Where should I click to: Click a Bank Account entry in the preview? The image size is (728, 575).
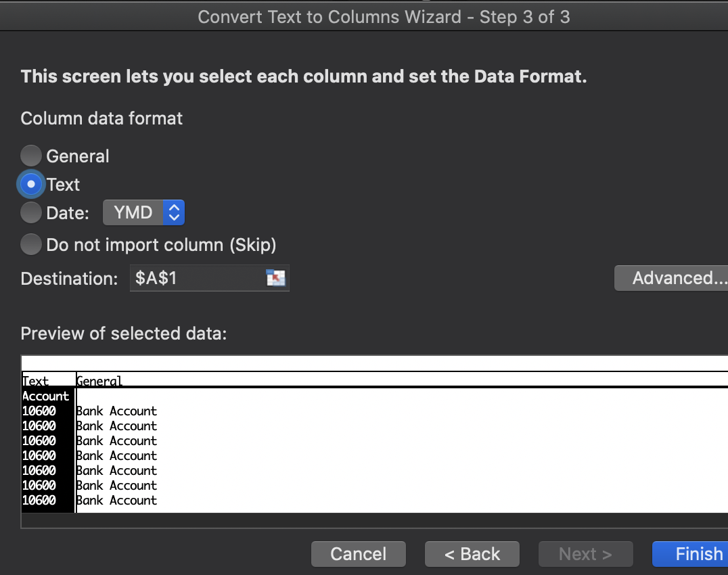coord(116,411)
